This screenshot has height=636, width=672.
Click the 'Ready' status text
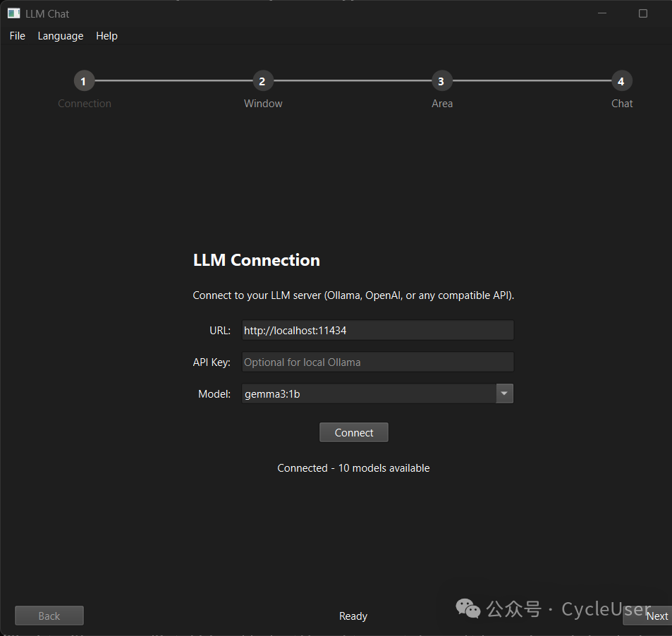353,616
